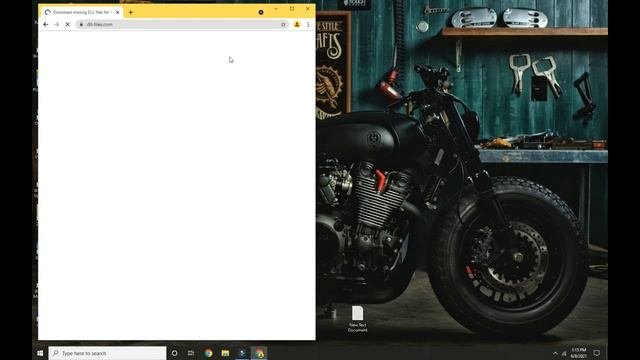Open the Windows Start menu
The image size is (640, 360).
click(40, 353)
